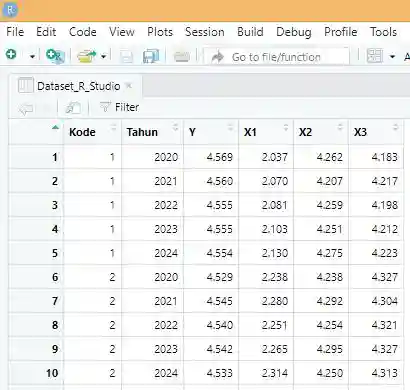
Task: Open the Debug menu
Action: tap(294, 32)
